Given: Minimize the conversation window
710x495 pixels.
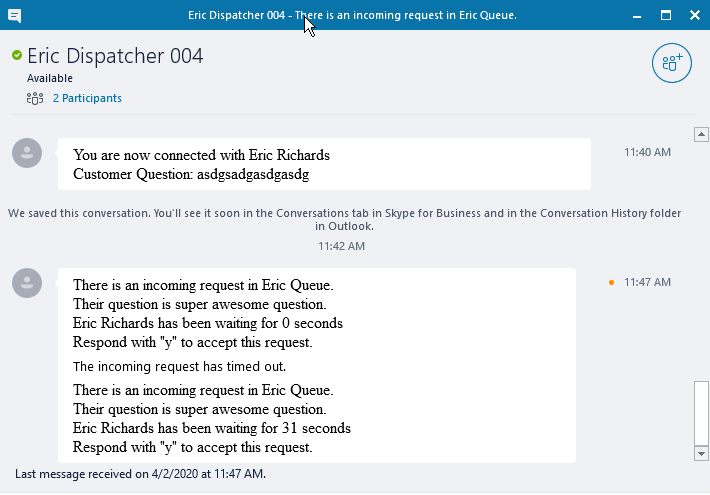Looking at the screenshot, I should (x=637, y=15).
